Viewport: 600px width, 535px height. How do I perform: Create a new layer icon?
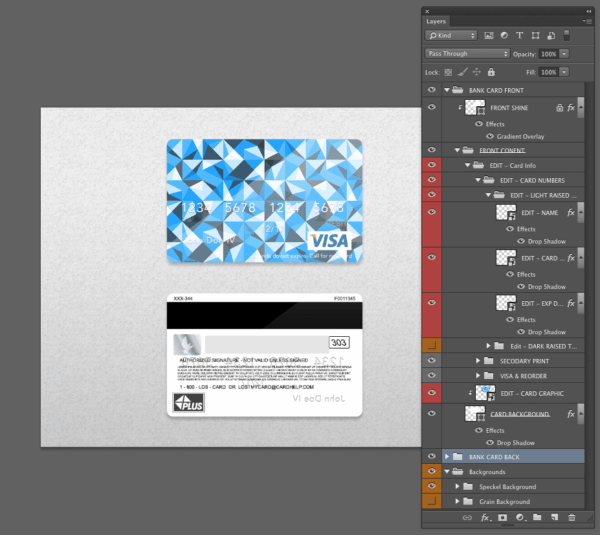pos(554,517)
